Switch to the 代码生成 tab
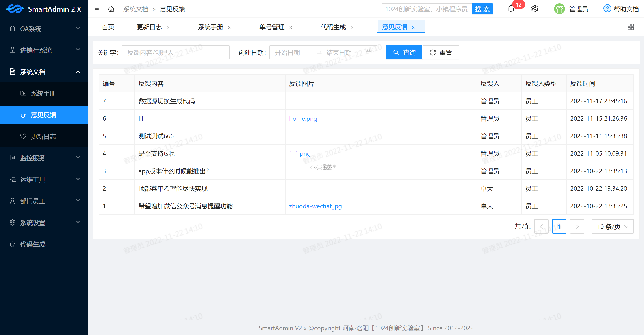The width and height of the screenshot is (644, 335). click(333, 27)
